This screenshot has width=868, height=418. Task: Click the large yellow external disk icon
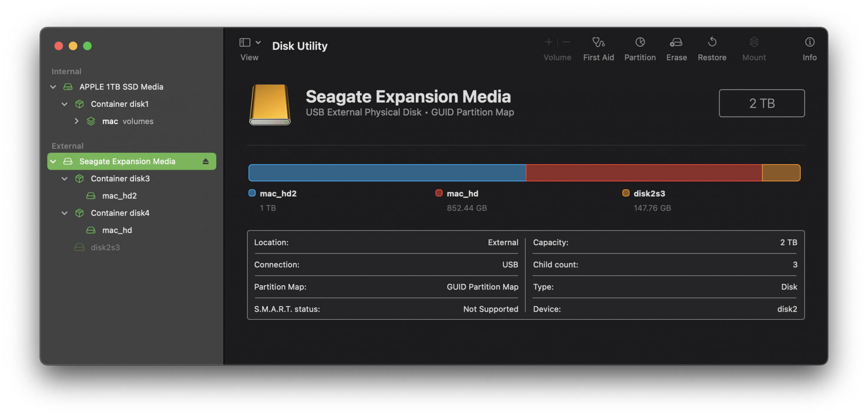coord(270,105)
